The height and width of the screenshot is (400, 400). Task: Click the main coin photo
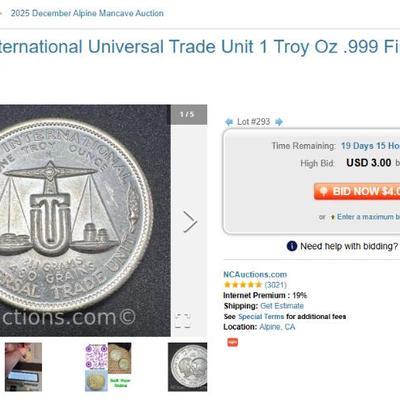85,220
